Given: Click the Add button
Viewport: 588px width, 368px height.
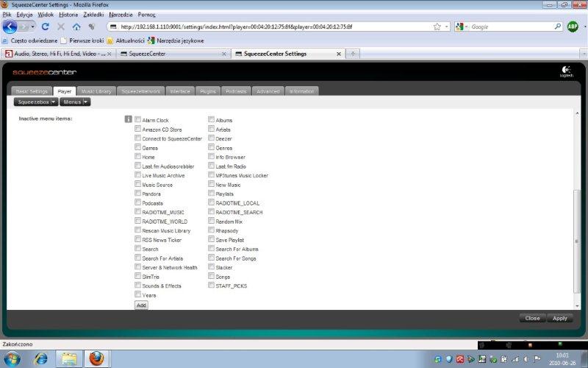Looking at the screenshot, I should [141, 305].
